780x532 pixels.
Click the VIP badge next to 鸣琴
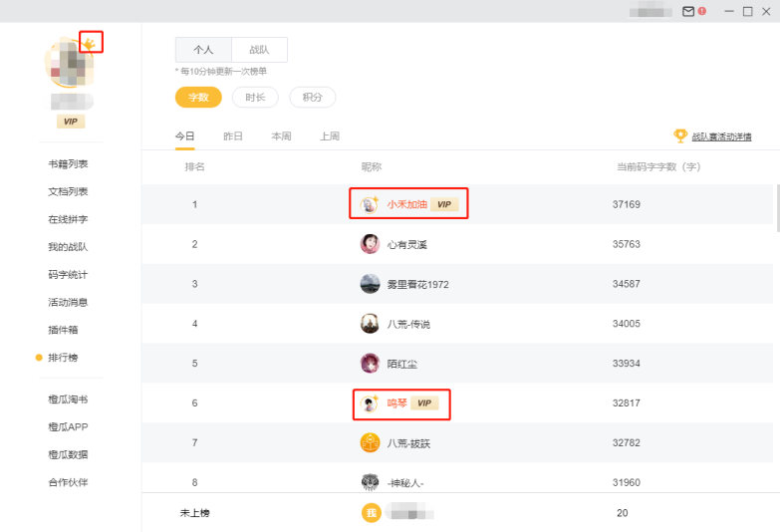pos(425,403)
